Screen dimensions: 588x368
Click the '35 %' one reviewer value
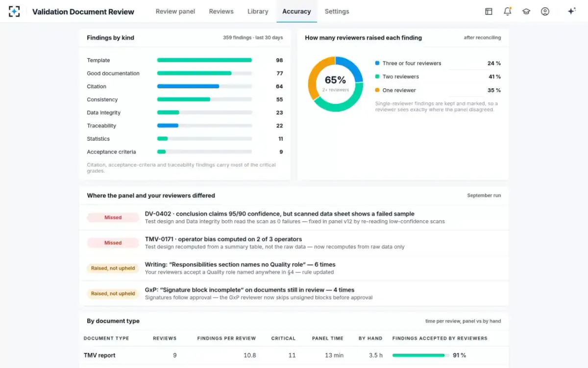494,90
